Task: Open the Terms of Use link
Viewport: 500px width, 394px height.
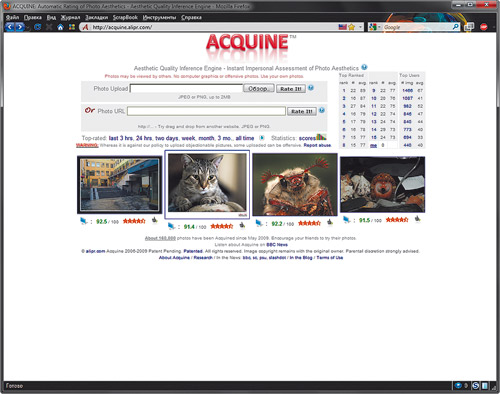Action: pos(330,258)
